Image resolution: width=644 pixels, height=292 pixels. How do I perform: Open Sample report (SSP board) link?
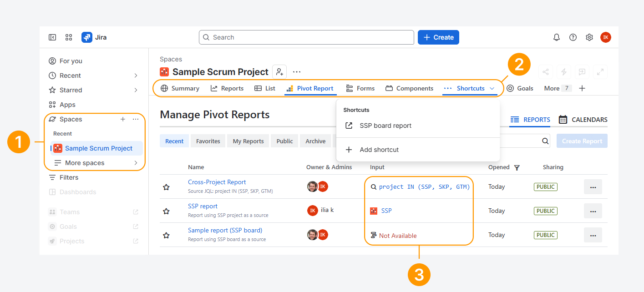pyautogui.click(x=225, y=230)
